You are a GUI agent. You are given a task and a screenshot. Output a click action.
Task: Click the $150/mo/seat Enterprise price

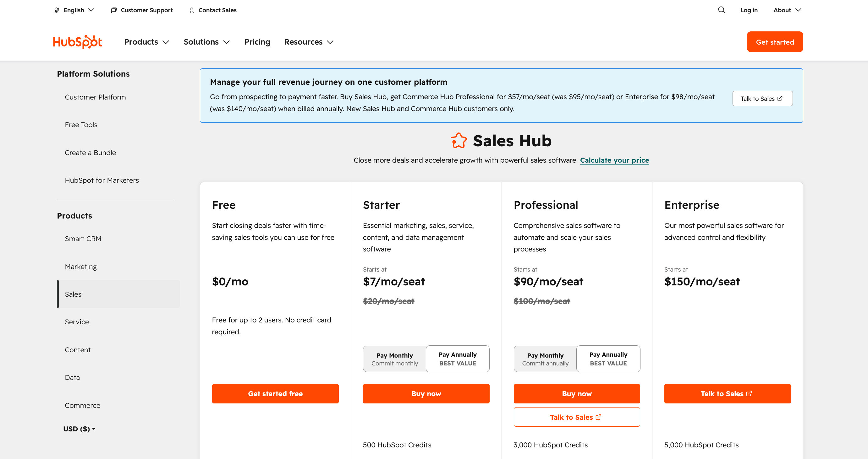tap(702, 281)
